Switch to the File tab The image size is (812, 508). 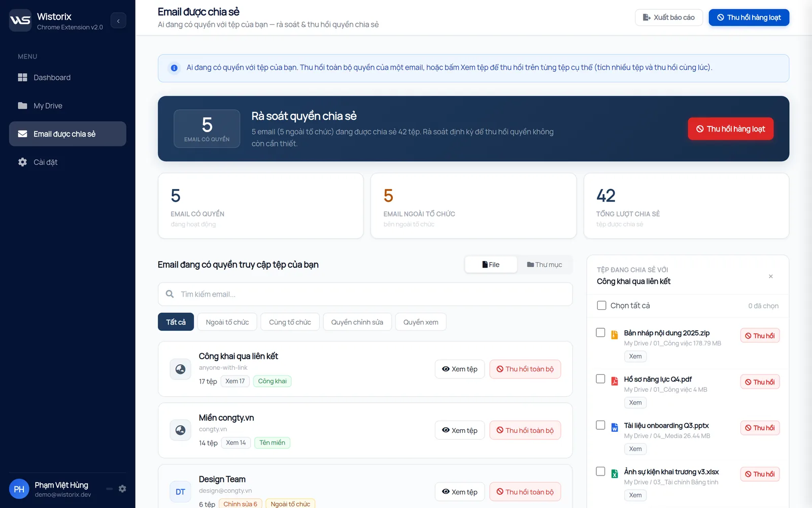point(491,265)
